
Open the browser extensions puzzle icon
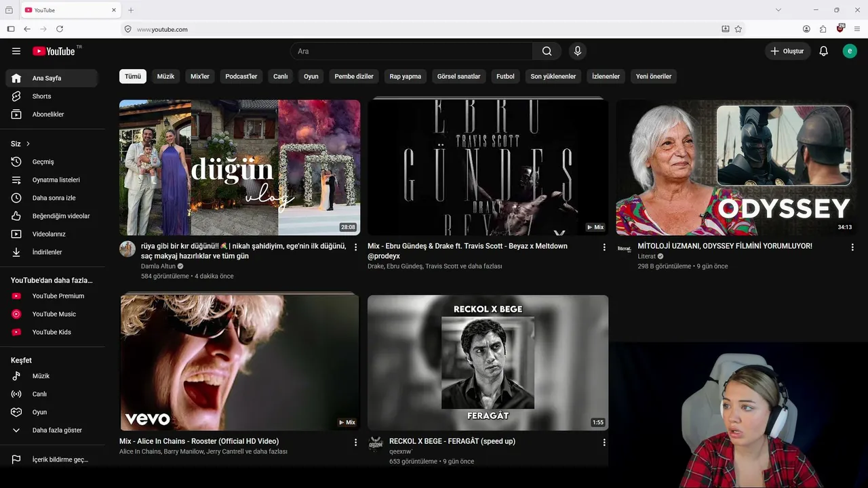pyautogui.click(x=823, y=29)
